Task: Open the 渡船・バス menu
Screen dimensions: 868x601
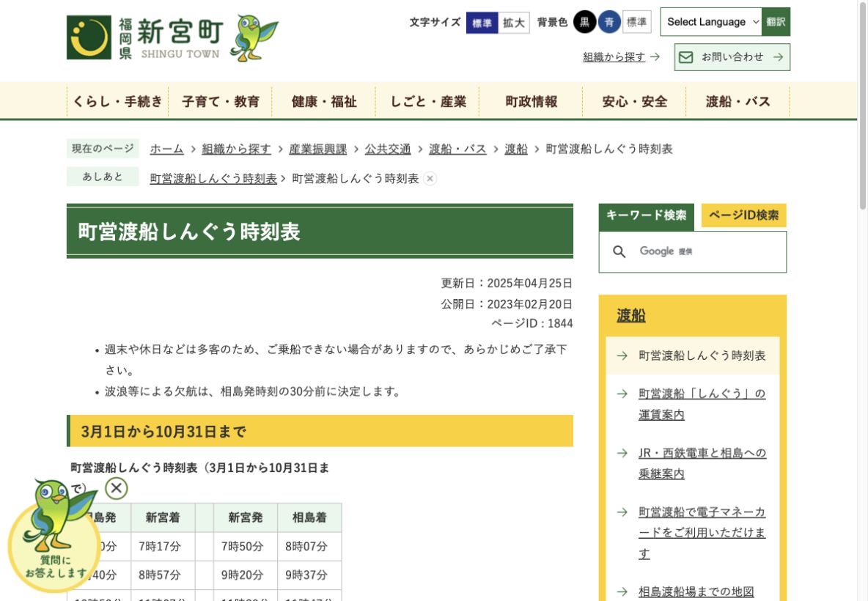Action: (x=738, y=101)
